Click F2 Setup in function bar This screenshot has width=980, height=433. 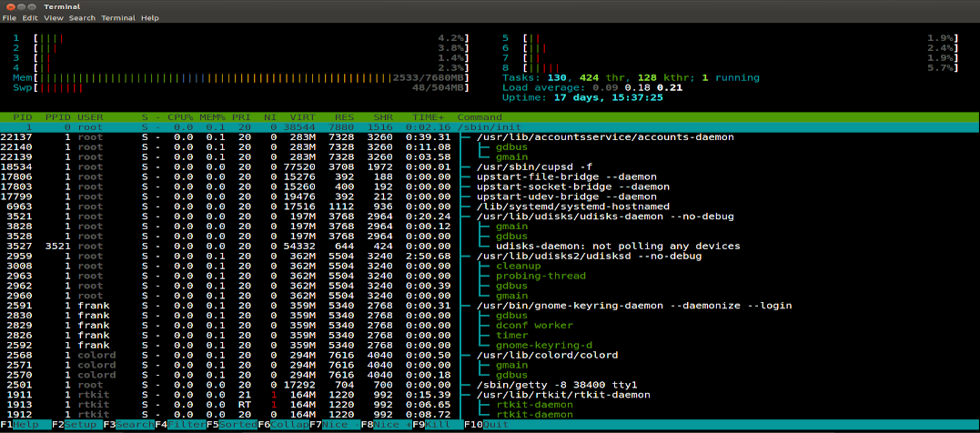(x=76, y=425)
